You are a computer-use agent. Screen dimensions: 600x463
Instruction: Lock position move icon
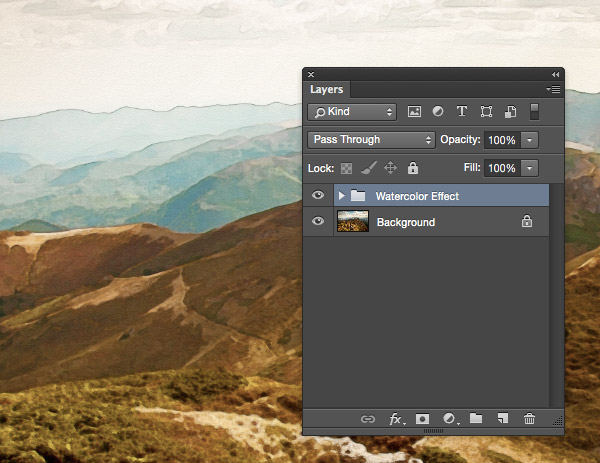(x=390, y=168)
